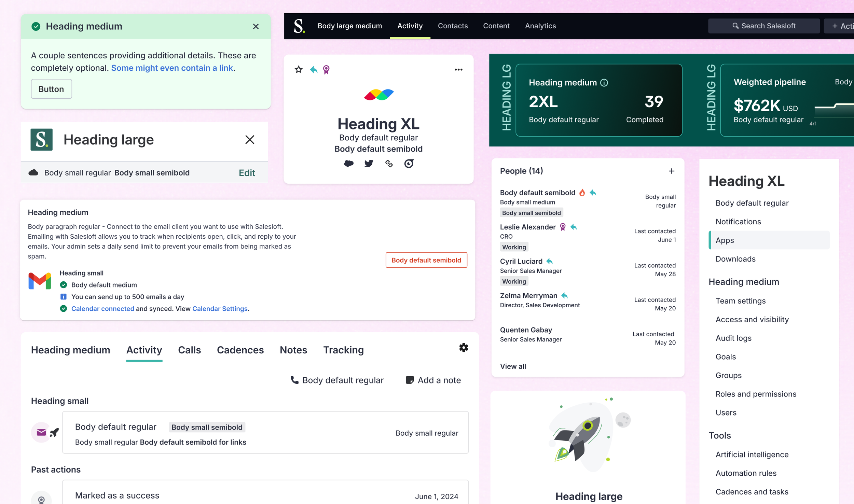Click the Button in the alert
The width and height of the screenshot is (854, 504).
pos(51,89)
